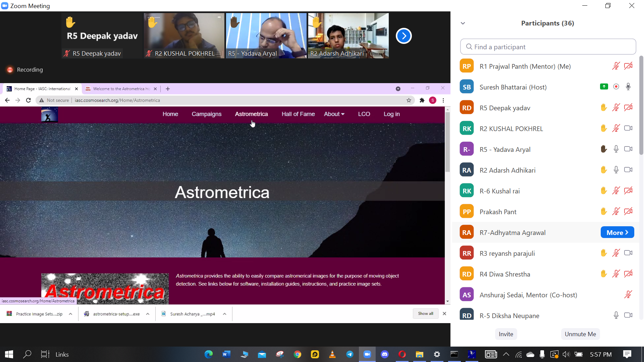Open Windows taskbar search
This screenshot has height=362, width=644.
pos(27,354)
